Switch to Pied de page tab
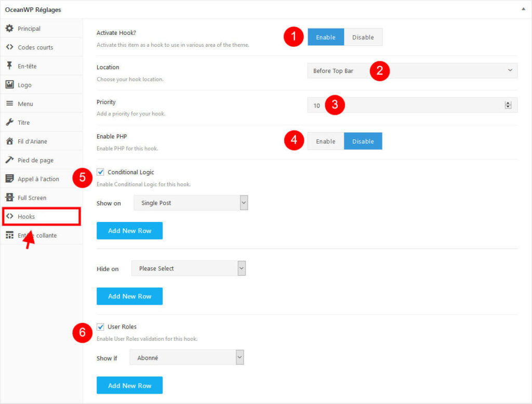The height and width of the screenshot is (404, 532). [x=42, y=160]
